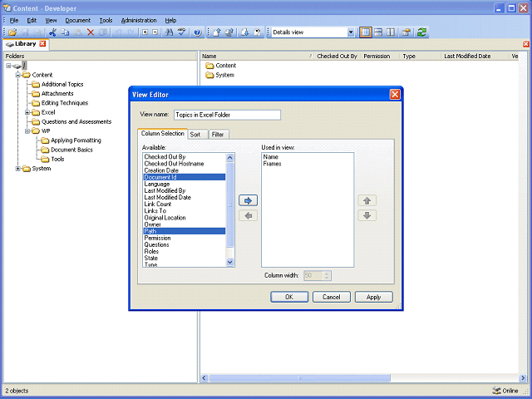Click the Check In All icon

[x=229, y=32]
